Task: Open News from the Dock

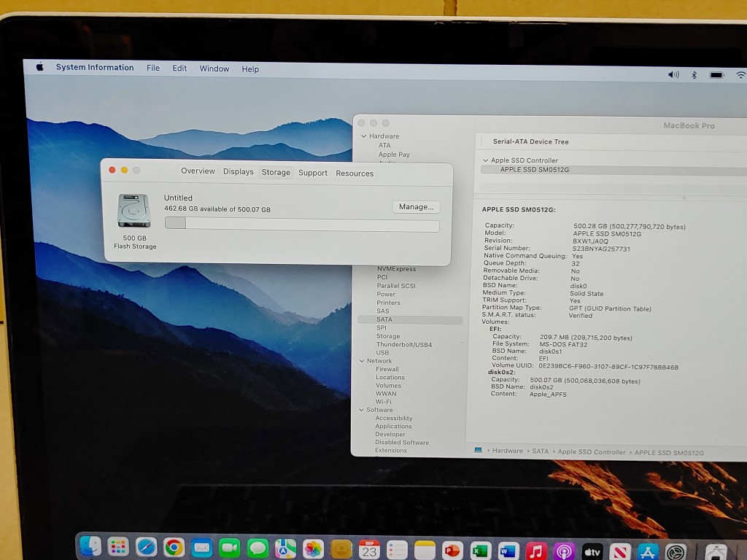Action: (x=620, y=553)
